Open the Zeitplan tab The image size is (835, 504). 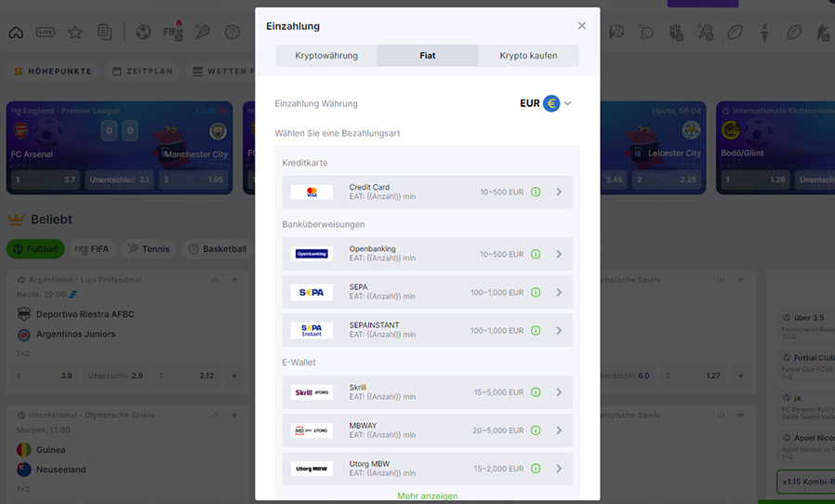(x=142, y=71)
